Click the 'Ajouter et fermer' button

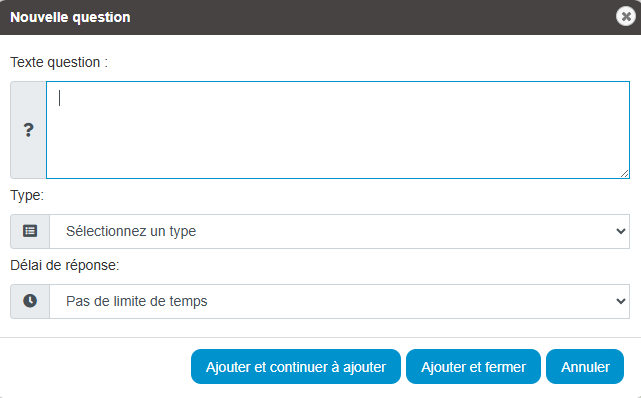473,367
